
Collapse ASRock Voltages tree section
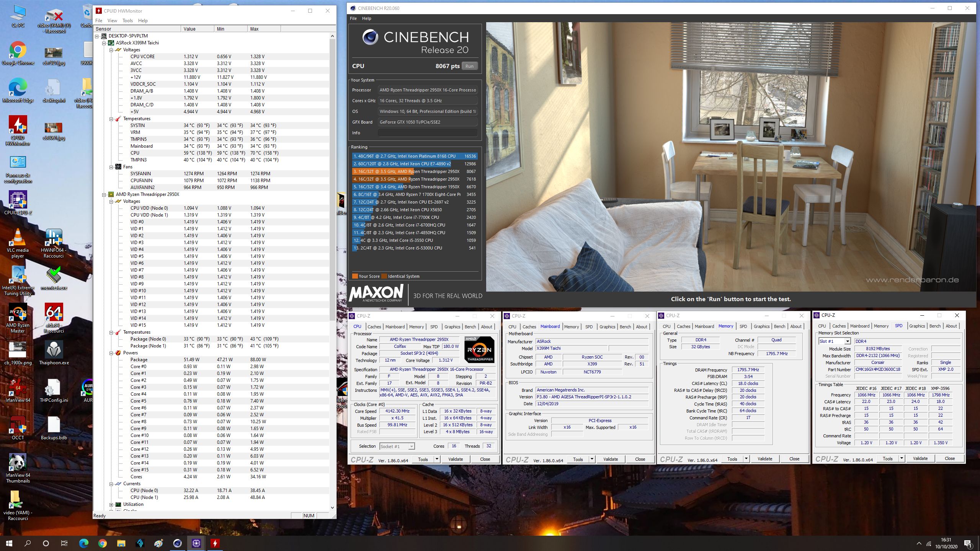click(111, 50)
